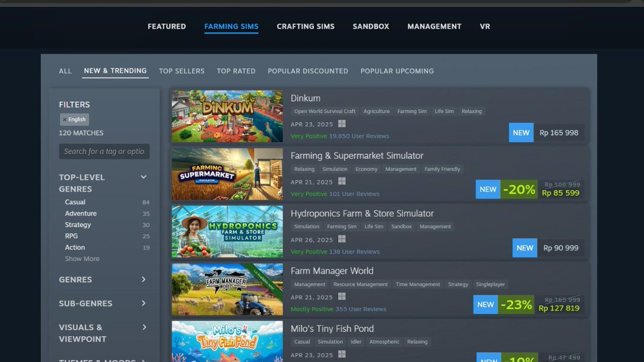644x362 pixels.
Task: Click Resource Management tag
Action: (361, 284)
